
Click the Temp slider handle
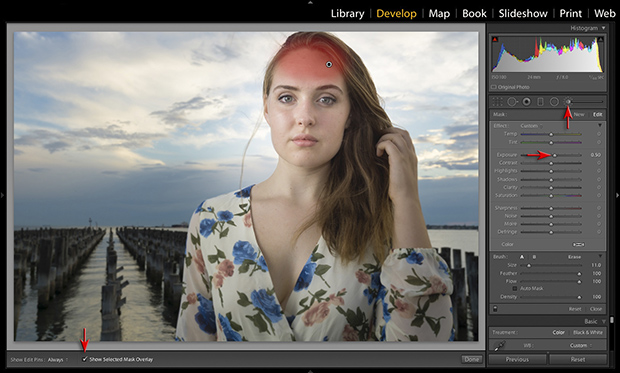point(551,134)
